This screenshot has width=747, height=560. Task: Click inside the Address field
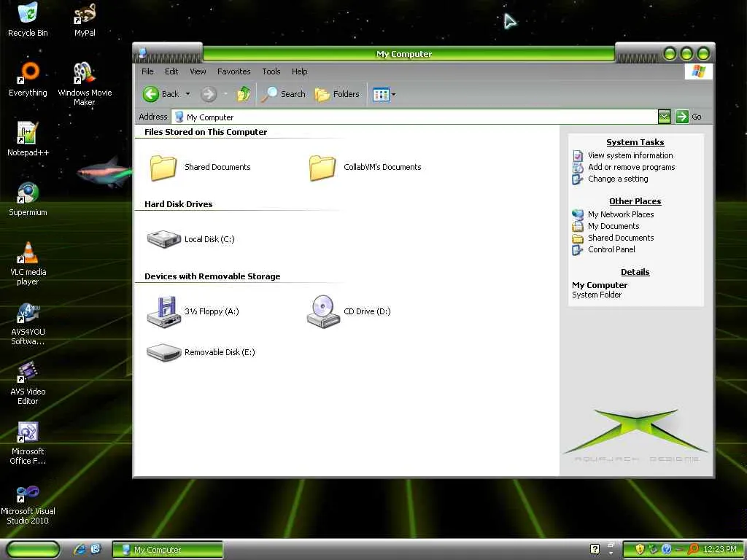click(x=414, y=117)
